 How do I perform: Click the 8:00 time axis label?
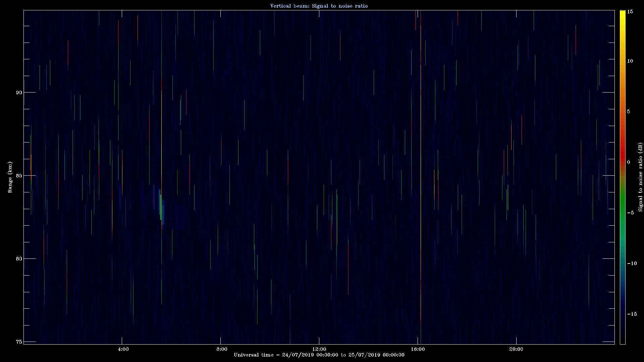pyautogui.click(x=222, y=349)
